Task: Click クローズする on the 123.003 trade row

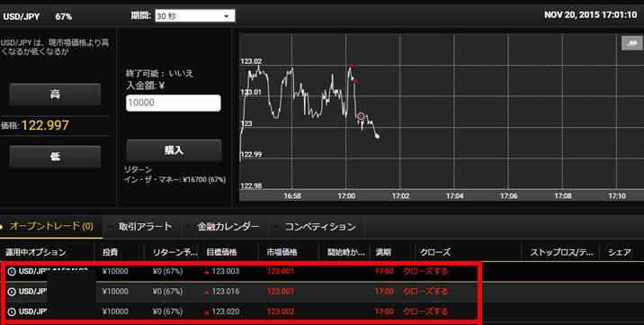Action: [x=425, y=271]
